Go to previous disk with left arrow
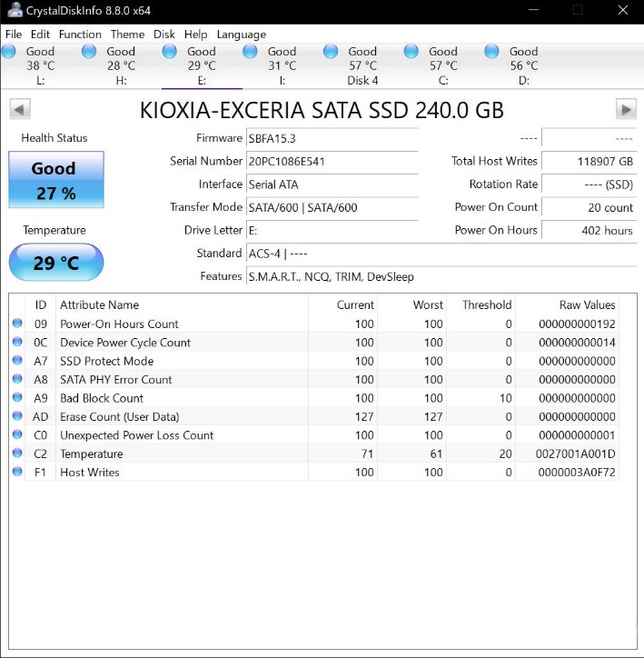Screen dimensions: 644x658 20,110
